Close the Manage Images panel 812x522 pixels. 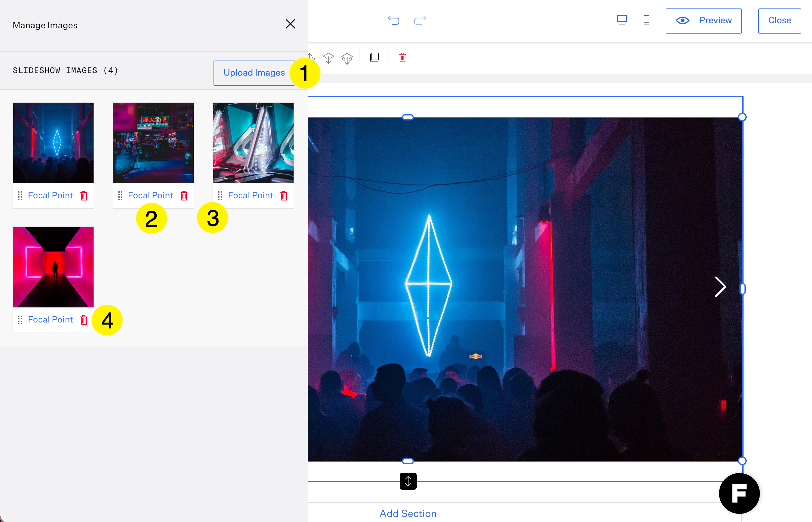tap(290, 24)
